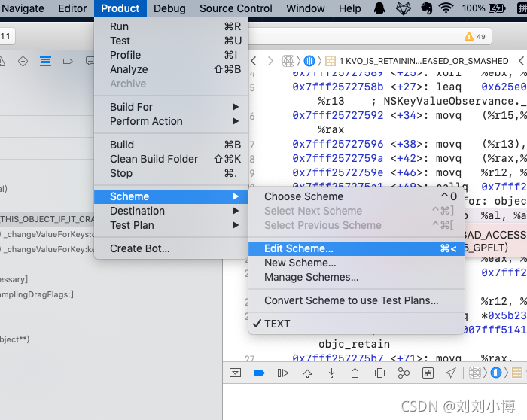Continue program execution in the debug bar
Viewport: 527px width, 420px height.
283,373
